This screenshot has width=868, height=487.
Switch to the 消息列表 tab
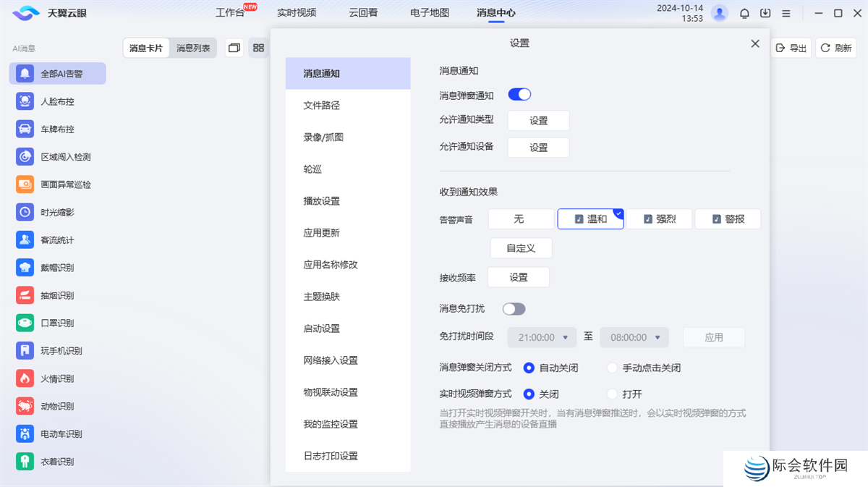(192, 47)
